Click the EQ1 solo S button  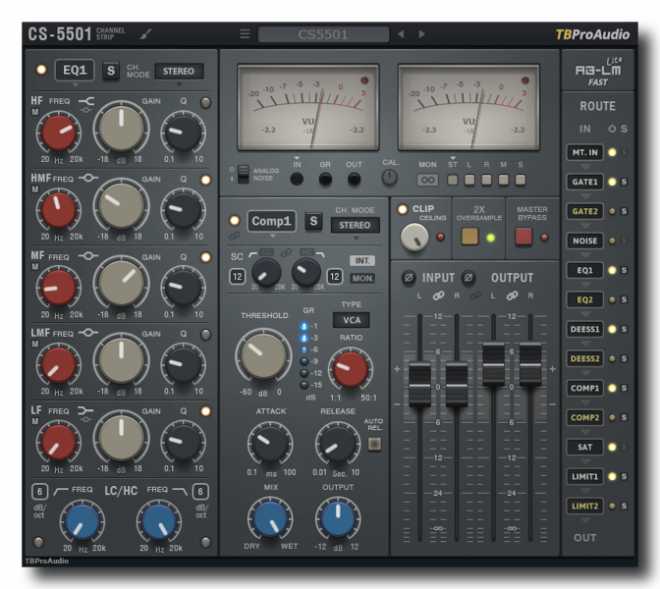(111, 70)
